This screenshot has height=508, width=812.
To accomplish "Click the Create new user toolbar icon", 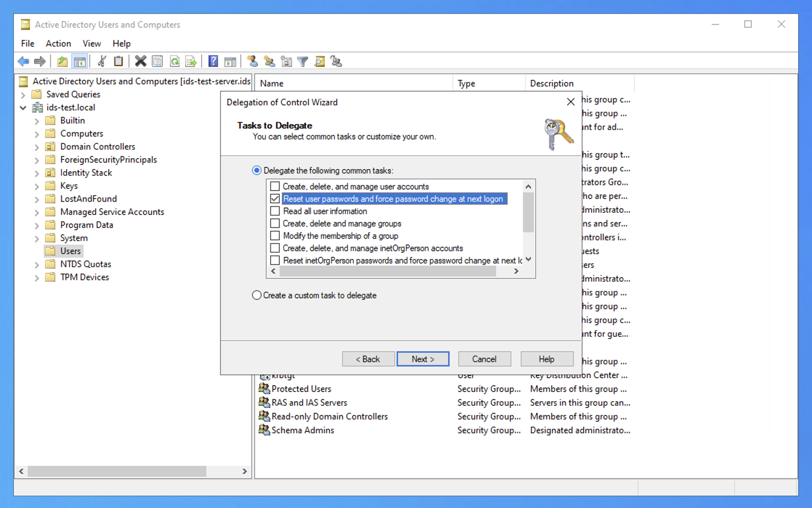I will pos(252,61).
